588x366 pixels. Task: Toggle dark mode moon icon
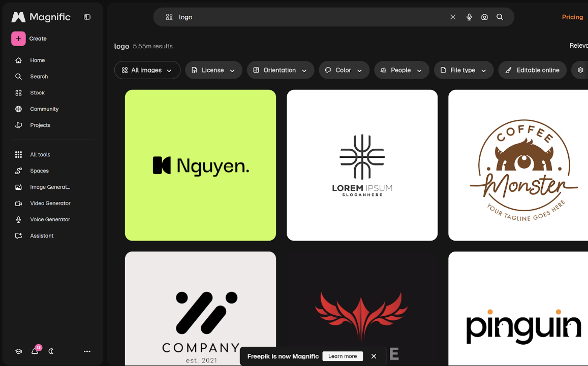[x=51, y=351]
